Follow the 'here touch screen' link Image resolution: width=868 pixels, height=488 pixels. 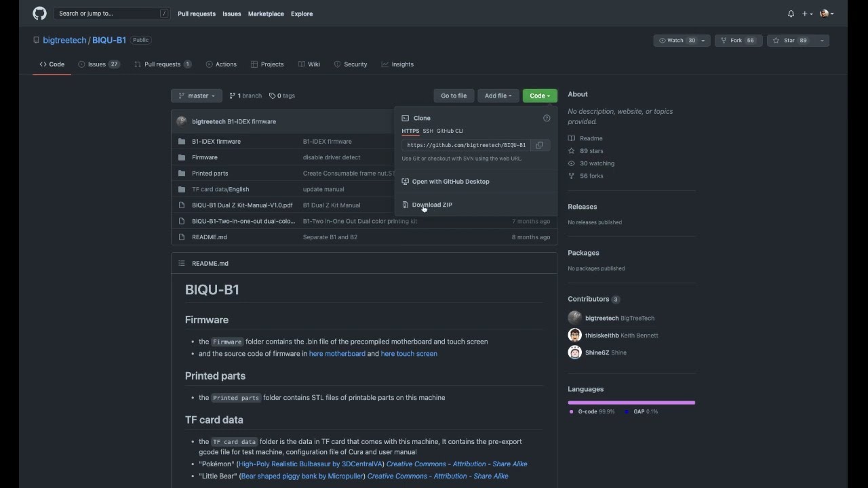(x=409, y=354)
